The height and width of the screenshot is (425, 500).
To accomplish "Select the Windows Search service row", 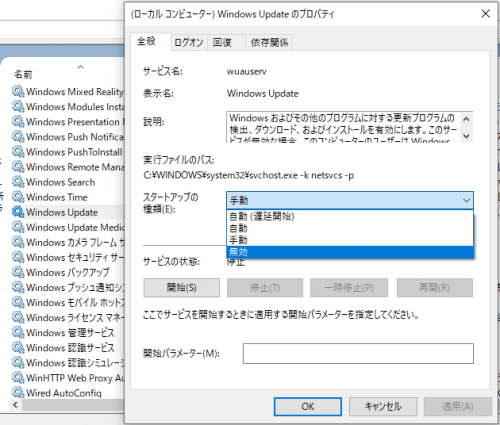I will click(x=68, y=182).
